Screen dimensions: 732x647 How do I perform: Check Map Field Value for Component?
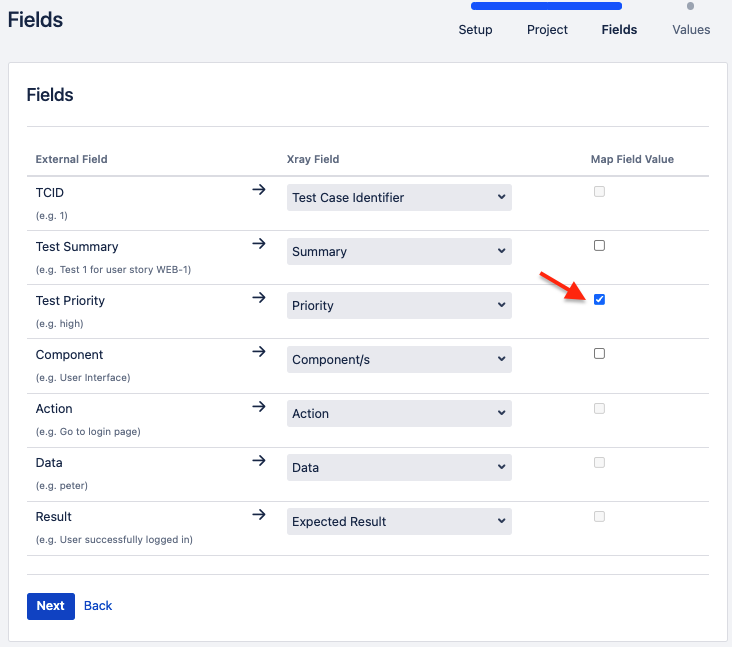(599, 353)
